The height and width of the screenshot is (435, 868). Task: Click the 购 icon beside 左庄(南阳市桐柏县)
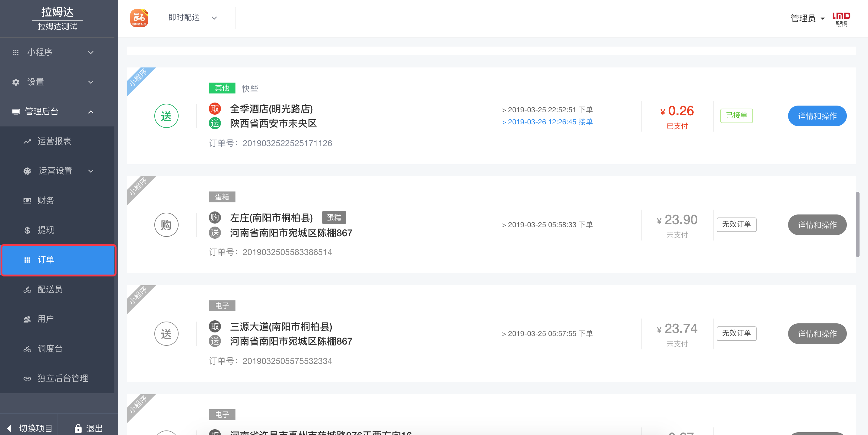tap(215, 217)
